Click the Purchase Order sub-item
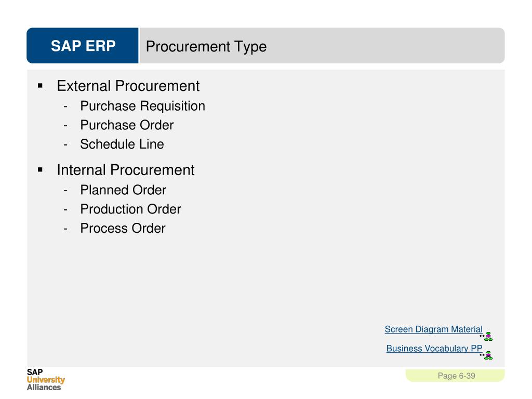The image size is (532, 399). (127, 125)
